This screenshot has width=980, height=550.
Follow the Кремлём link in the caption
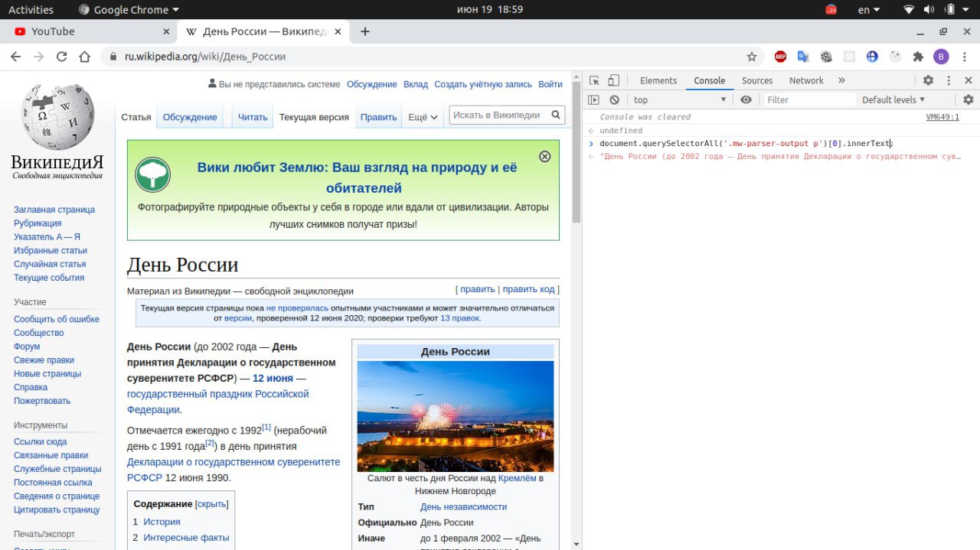(517, 478)
